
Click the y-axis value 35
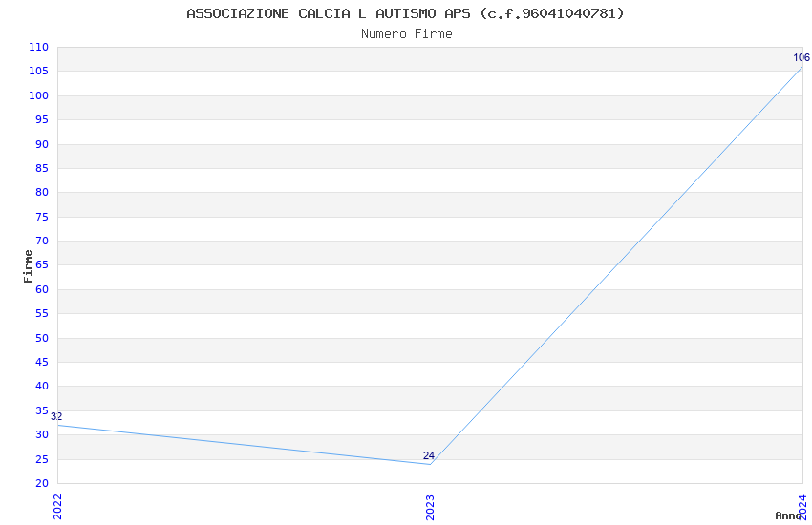(x=42, y=410)
